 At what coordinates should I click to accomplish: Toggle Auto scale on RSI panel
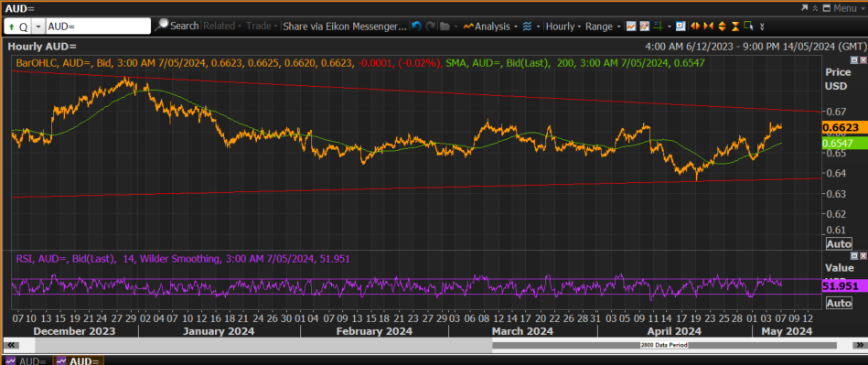point(838,303)
